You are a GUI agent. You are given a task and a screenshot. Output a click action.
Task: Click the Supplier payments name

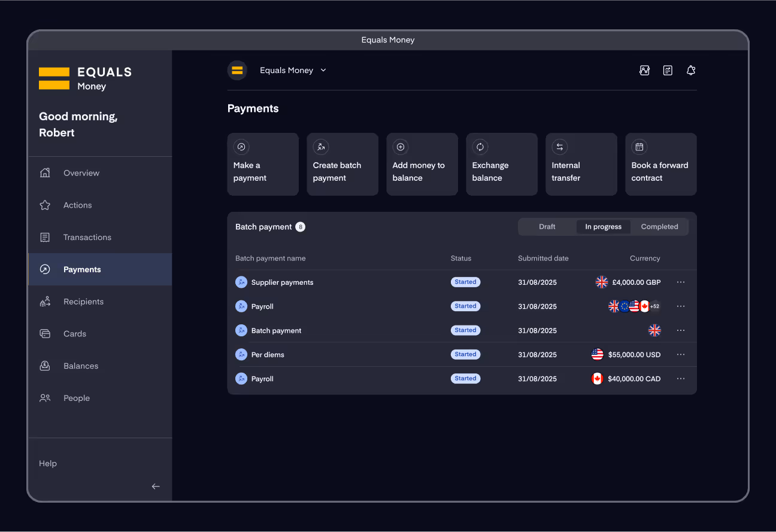[282, 282]
